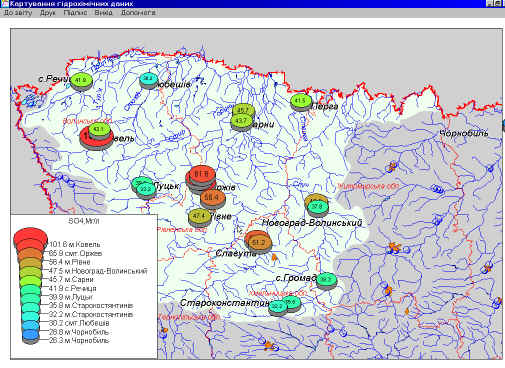Click the red 101.8 Ковель legend disc

point(30,237)
